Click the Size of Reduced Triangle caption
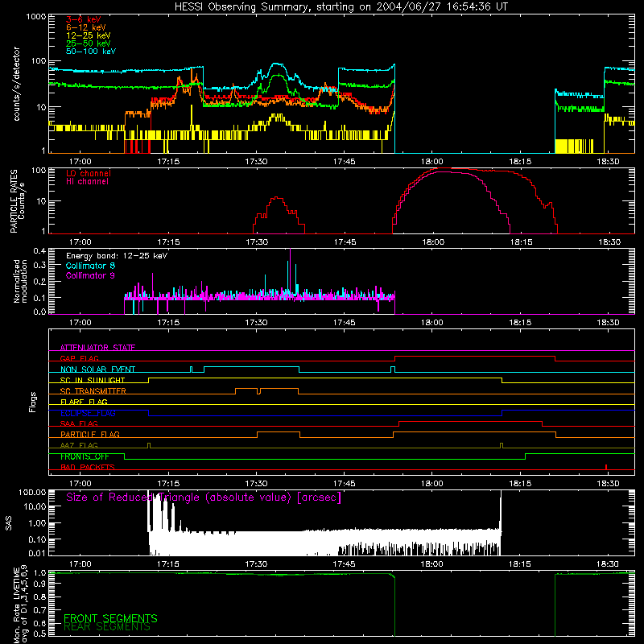The image size is (644, 644). tap(204, 497)
